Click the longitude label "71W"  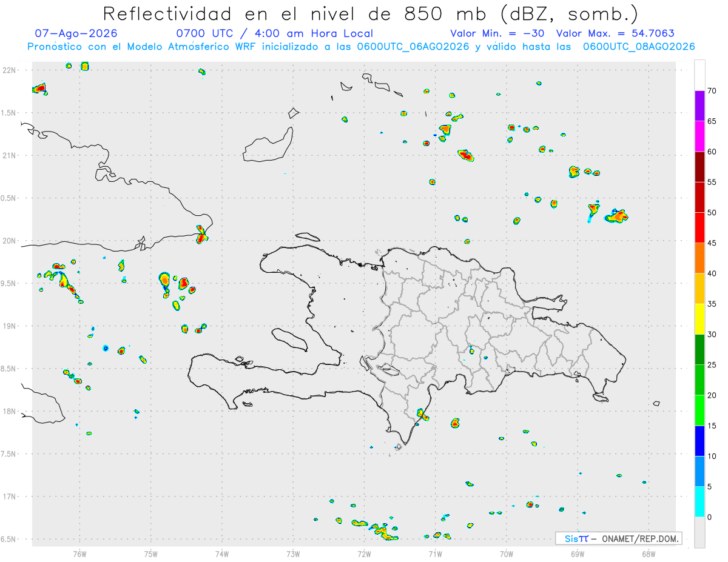click(x=435, y=554)
